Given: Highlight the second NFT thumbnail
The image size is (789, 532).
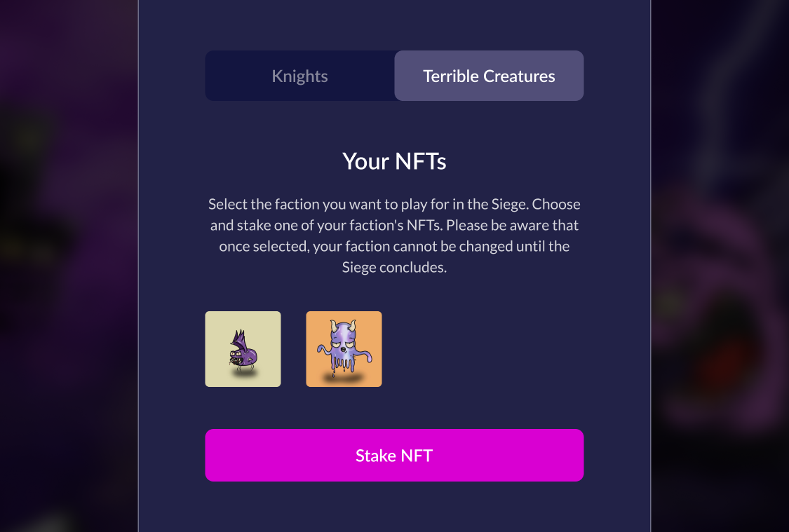Looking at the screenshot, I should point(344,349).
